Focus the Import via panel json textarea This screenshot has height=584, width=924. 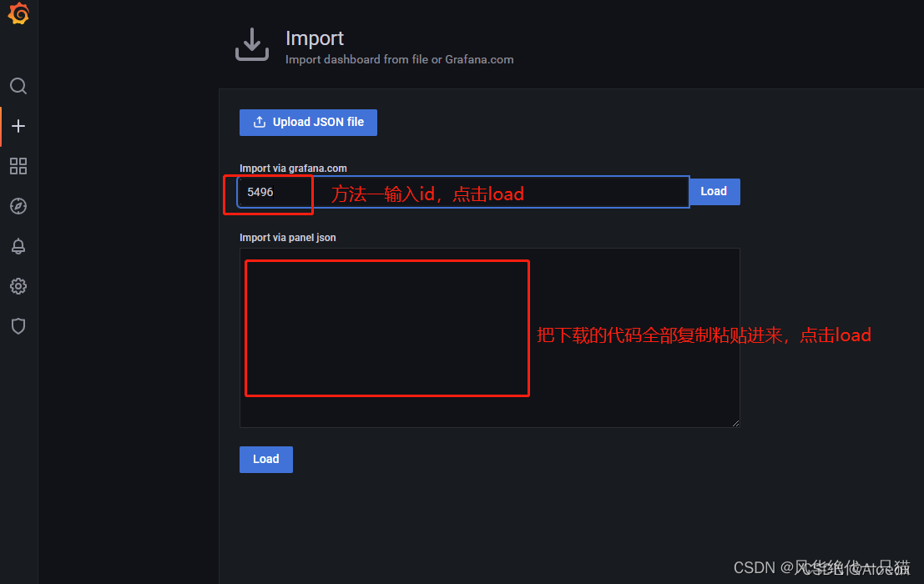coord(490,338)
